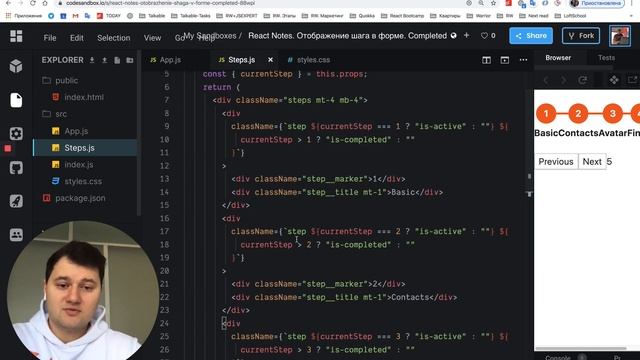The width and height of the screenshot is (640, 360).
Task: Open preview in new window icon
Action: point(632,80)
